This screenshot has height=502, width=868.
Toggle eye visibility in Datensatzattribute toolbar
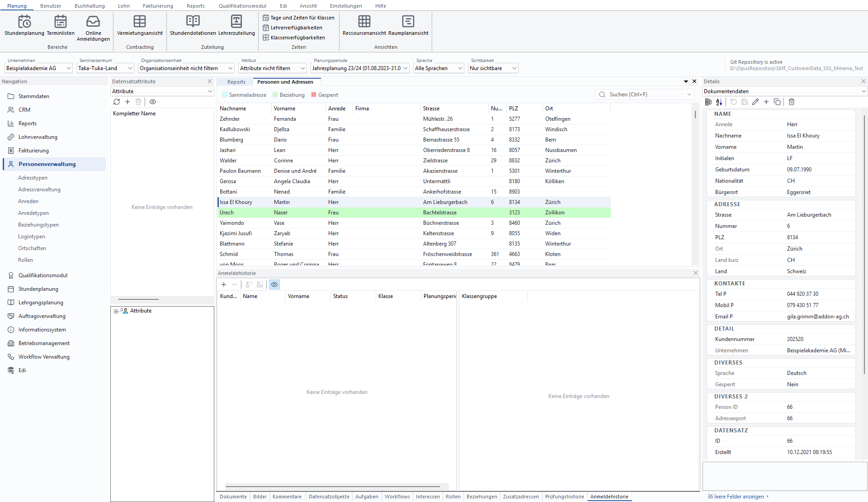153,102
